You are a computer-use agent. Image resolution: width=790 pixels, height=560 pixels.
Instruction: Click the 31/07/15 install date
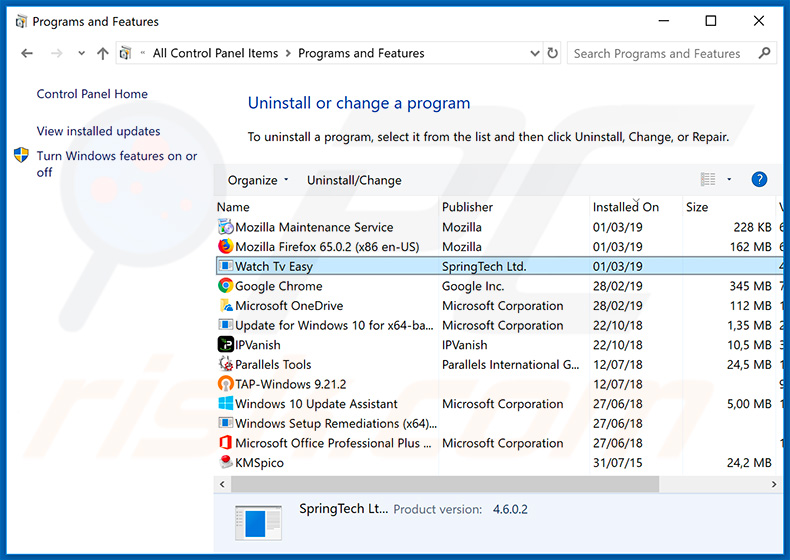[618, 463]
